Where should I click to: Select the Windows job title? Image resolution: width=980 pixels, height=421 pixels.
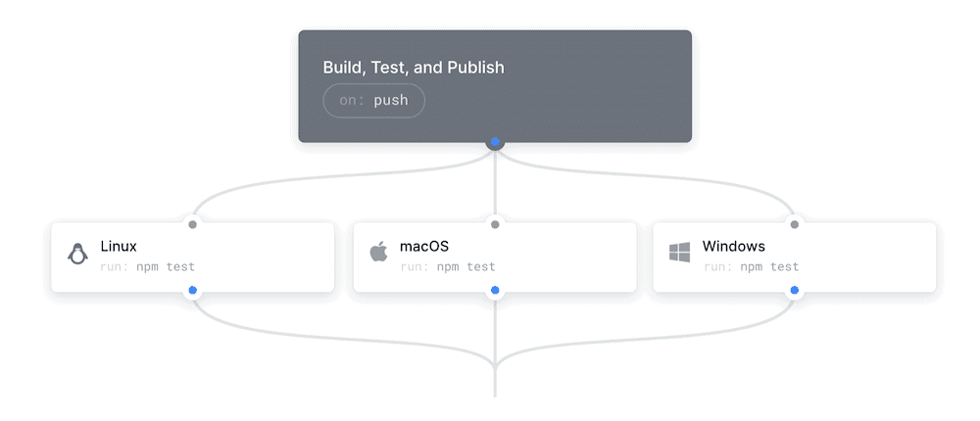(x=733, y=246)
